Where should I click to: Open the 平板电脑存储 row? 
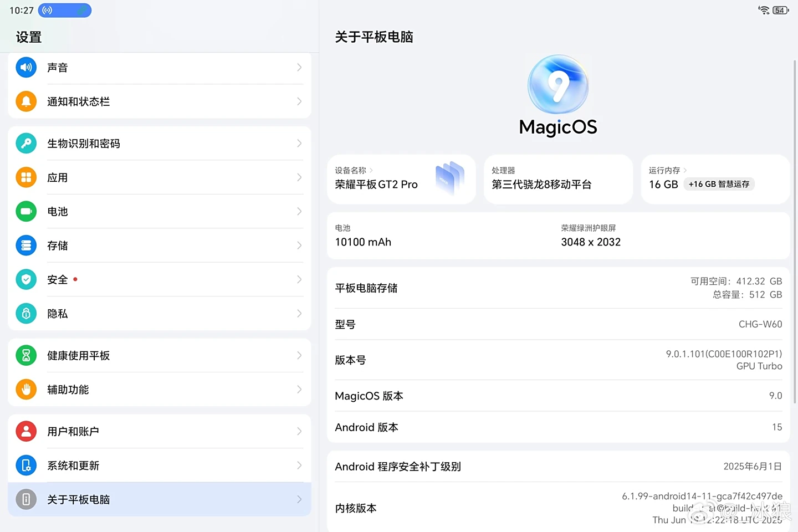[x=558, y=288]
